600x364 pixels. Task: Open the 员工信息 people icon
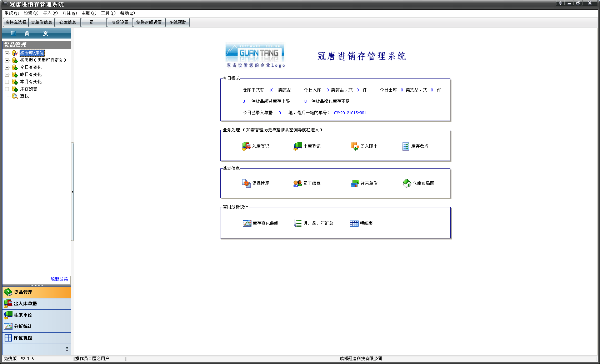[x=297, y=183]
